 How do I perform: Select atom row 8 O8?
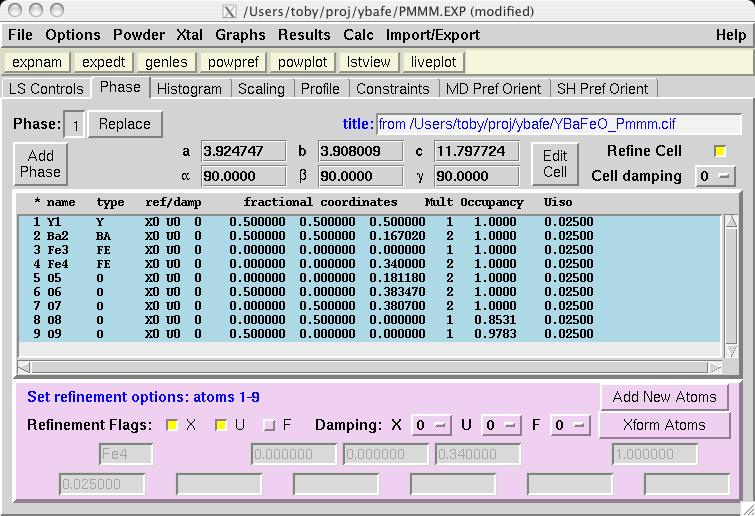pos(369,320)
